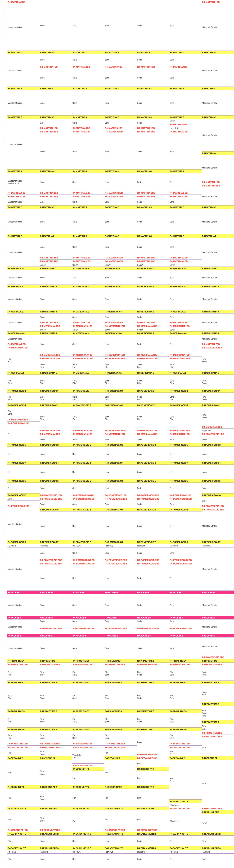Click the R4-MERIDIANA 1 BB label above Imperdibili

[212, 427]
